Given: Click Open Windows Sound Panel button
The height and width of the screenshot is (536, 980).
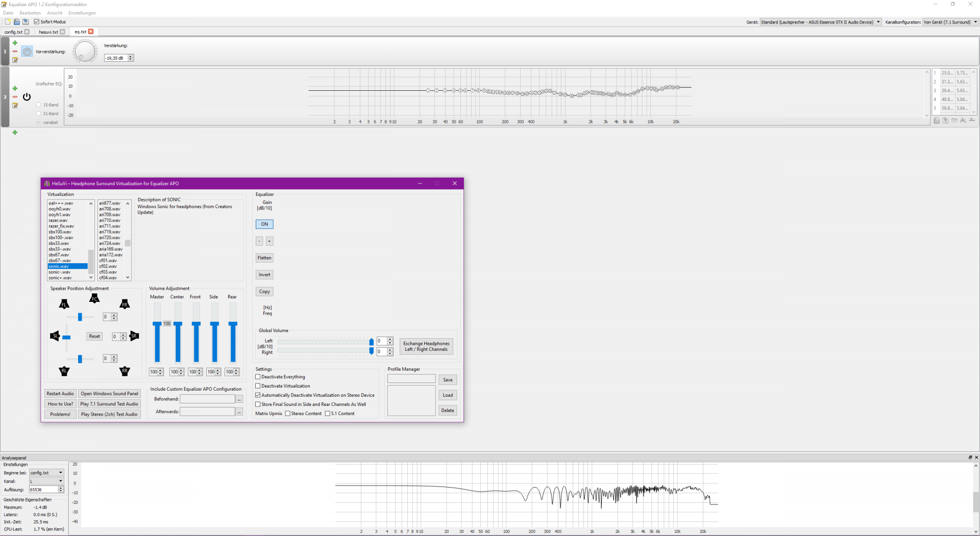Looking at the screenshot, I should (x=109, y=394).
